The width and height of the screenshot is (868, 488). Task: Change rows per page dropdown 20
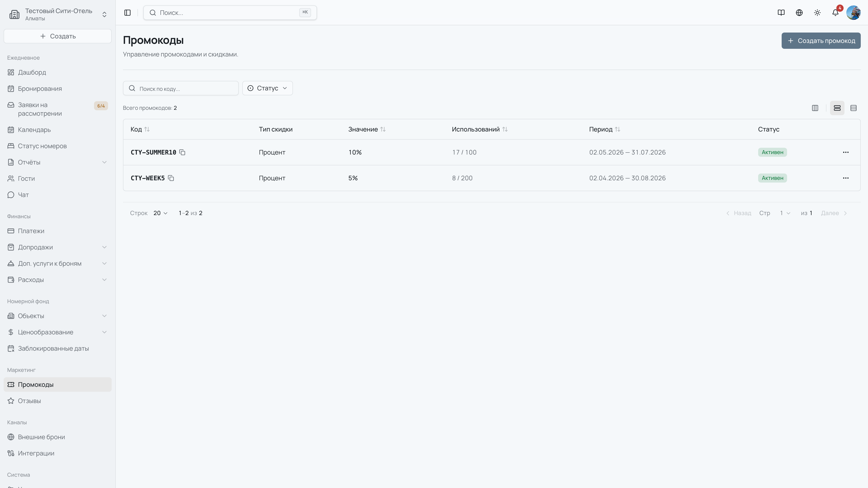160,213
